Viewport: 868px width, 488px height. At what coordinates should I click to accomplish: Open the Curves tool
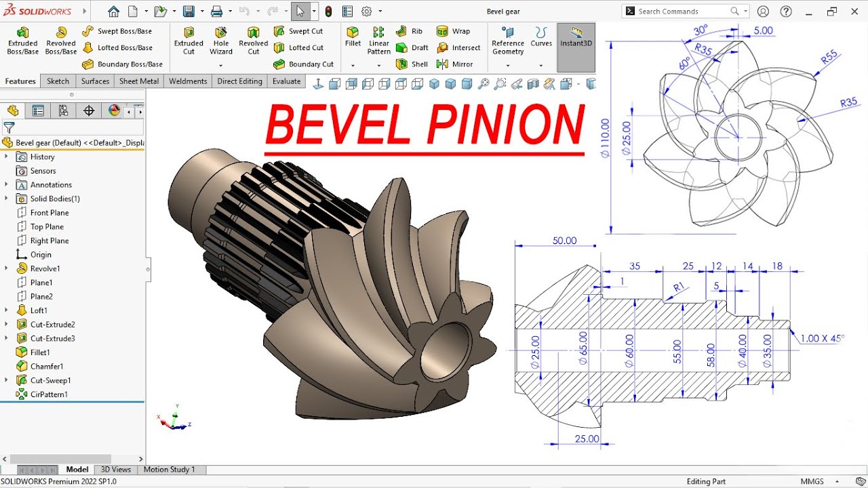coord(541,37)
